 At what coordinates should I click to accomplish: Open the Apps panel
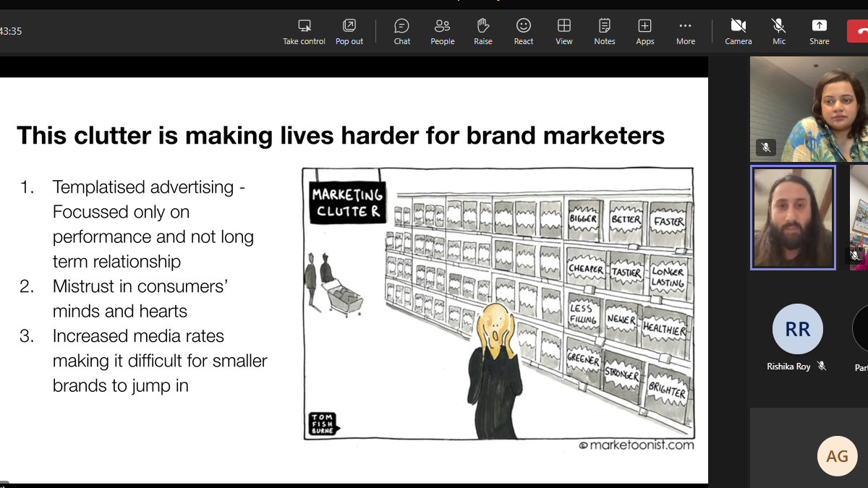[644, 32]
